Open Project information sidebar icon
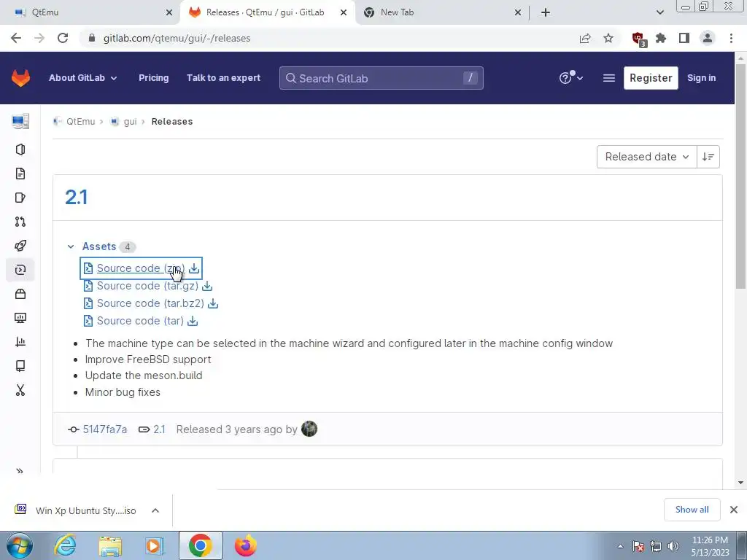This screenshot has width=747, height=560. (20, 149)
